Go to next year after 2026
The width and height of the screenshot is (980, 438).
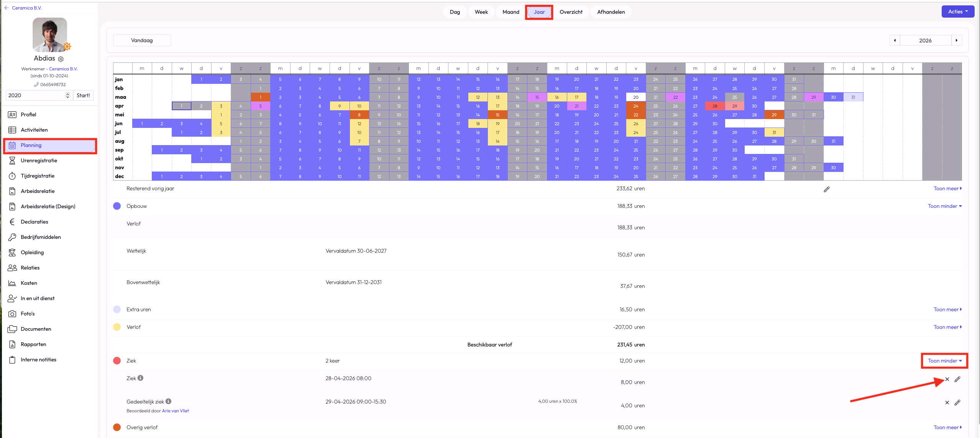957,40
